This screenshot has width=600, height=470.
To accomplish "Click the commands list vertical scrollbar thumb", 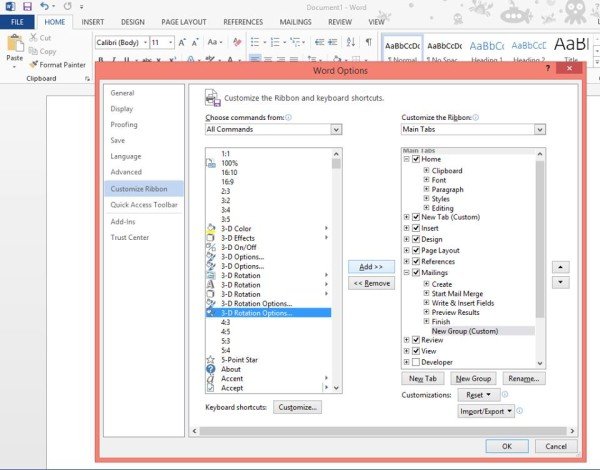I will pos(336,164).
